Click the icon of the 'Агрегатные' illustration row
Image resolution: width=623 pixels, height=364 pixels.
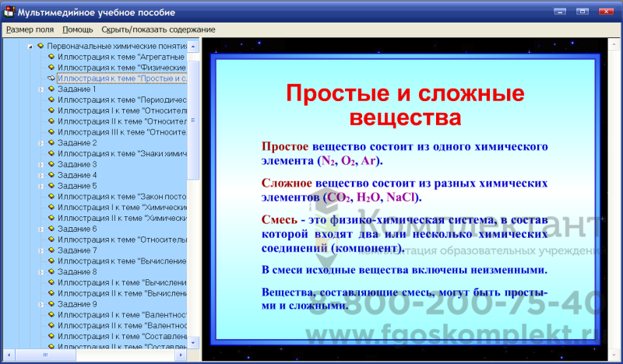tap(51, 57)
